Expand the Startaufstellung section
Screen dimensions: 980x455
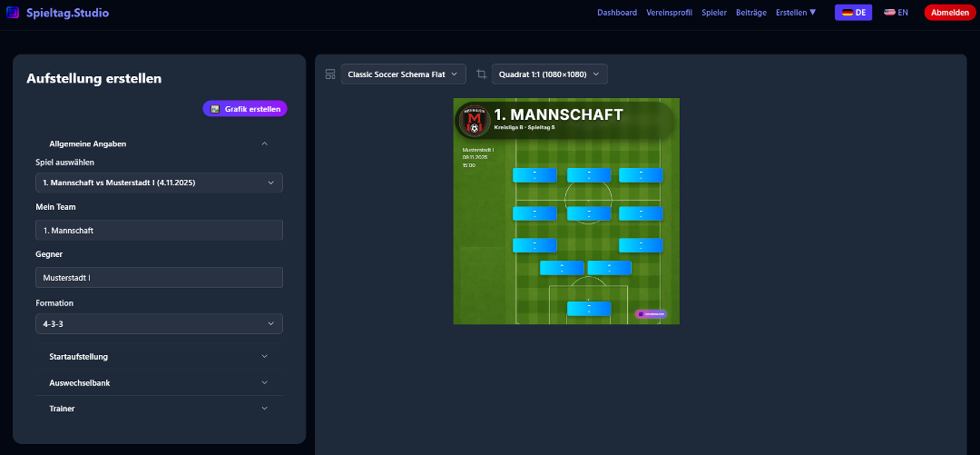tap(159, 357)
